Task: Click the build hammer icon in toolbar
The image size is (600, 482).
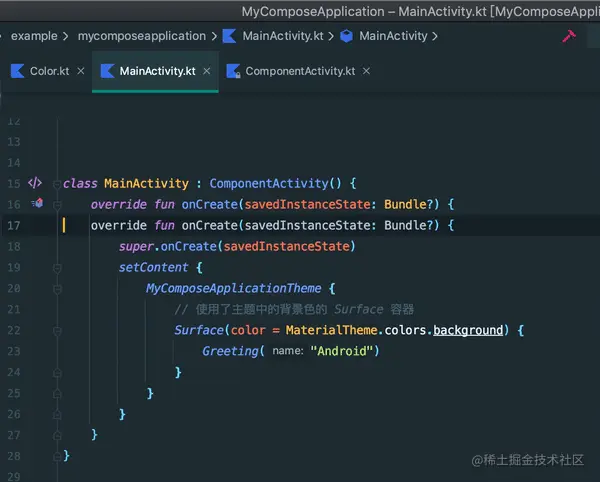Action: click(x=569, y=36)
